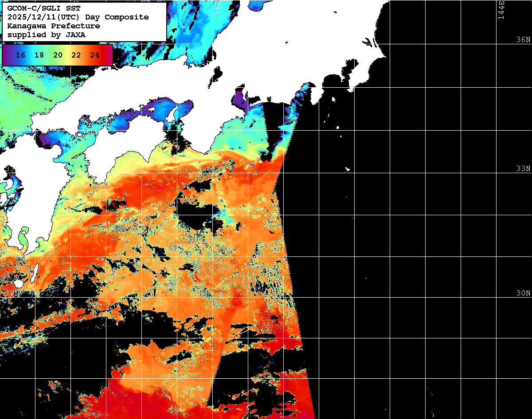
Task: Click the white island just above left 30N label
Action: pos(18,283)
